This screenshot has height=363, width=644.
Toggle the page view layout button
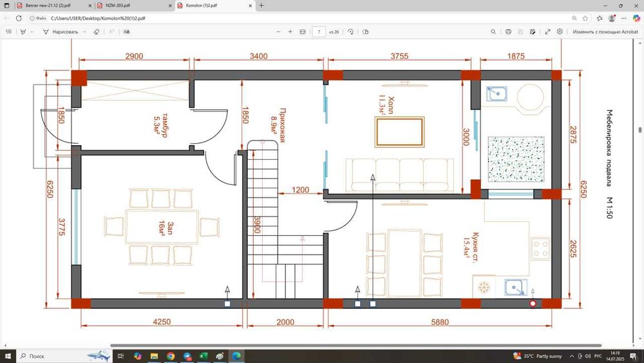pos(366,32)
